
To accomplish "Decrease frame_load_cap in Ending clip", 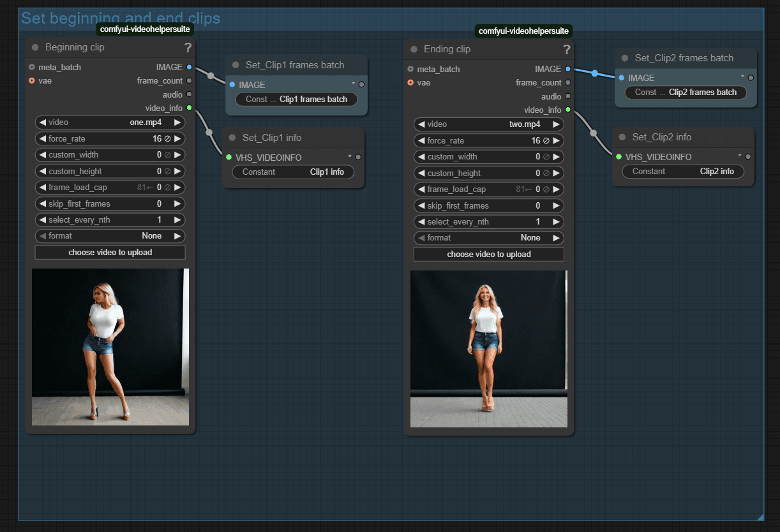I will click(x=421, y=189).
